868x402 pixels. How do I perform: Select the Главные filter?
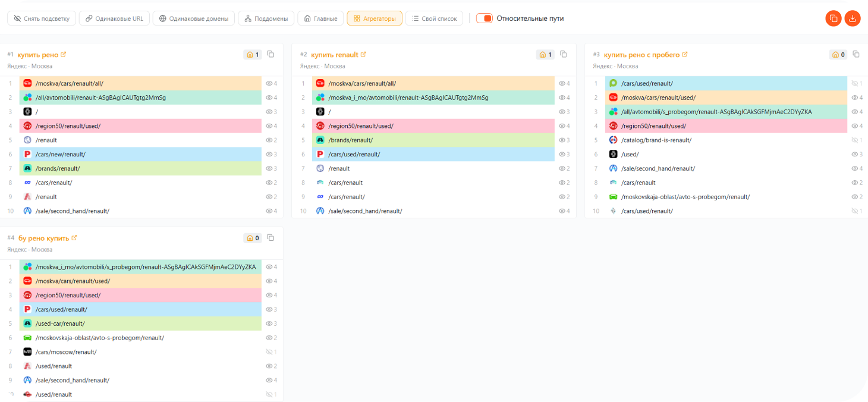(x=320, y=18)
